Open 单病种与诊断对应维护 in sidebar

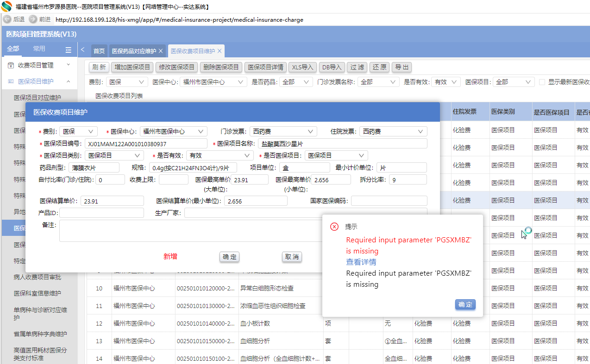tap(40, 314)
